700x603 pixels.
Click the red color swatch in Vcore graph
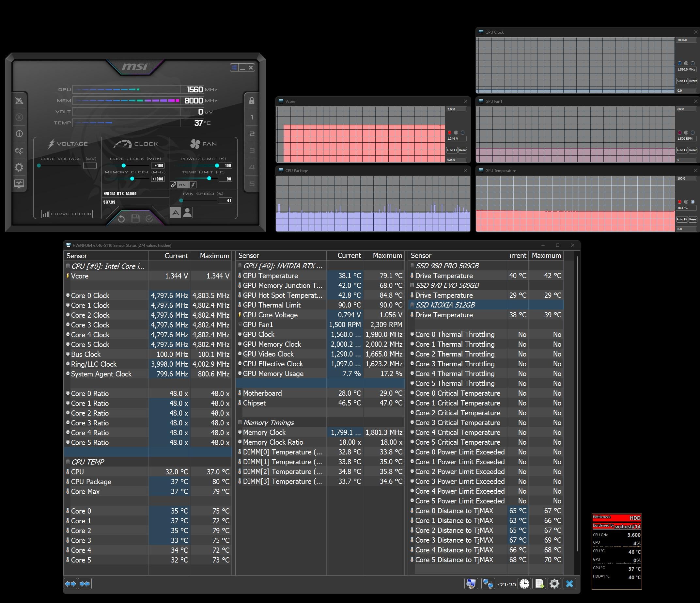[449, 133]
